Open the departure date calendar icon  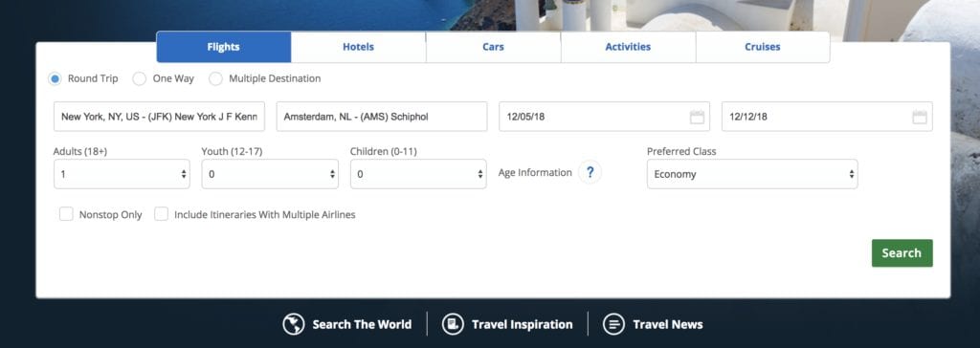[697, 117]
